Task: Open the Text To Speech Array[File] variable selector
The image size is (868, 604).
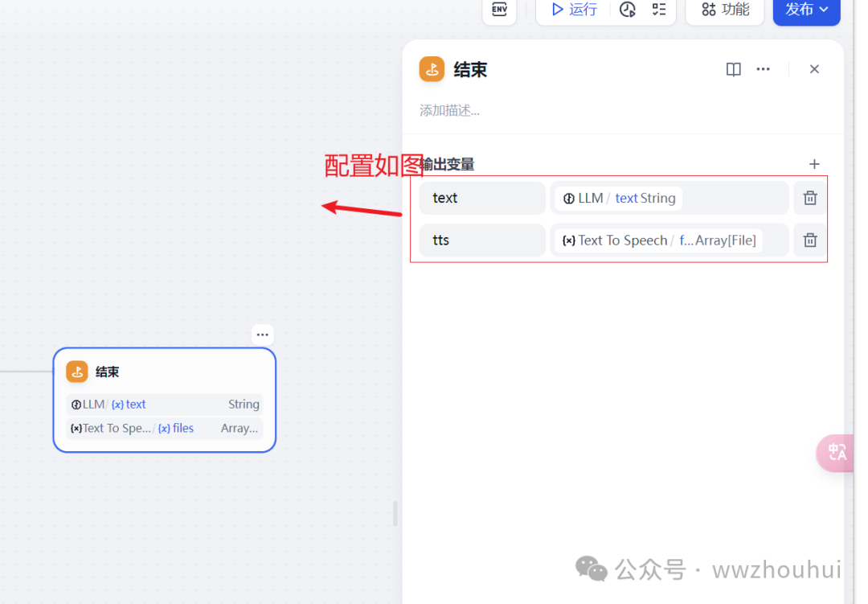Action: pos(669,240)
